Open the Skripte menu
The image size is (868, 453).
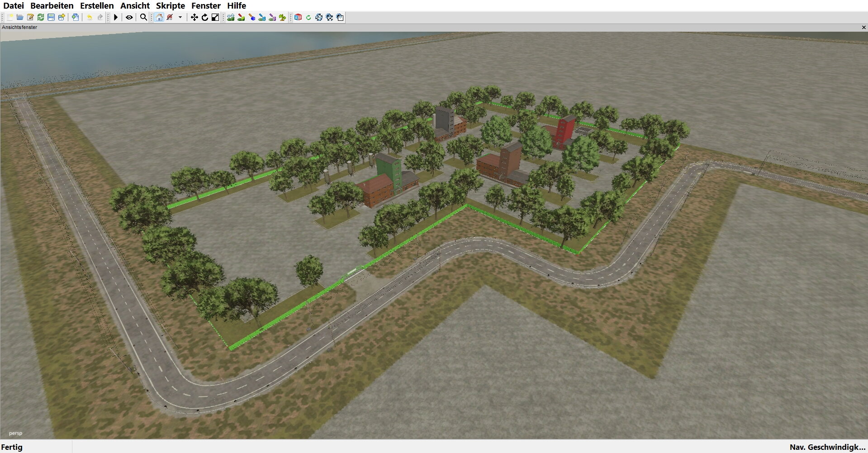[170, 5]
